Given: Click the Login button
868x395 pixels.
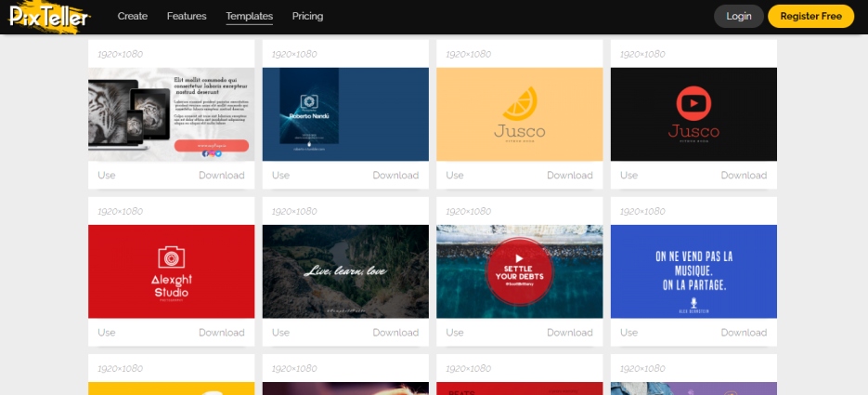Looking at the screenshot, I should coord(738,16).
